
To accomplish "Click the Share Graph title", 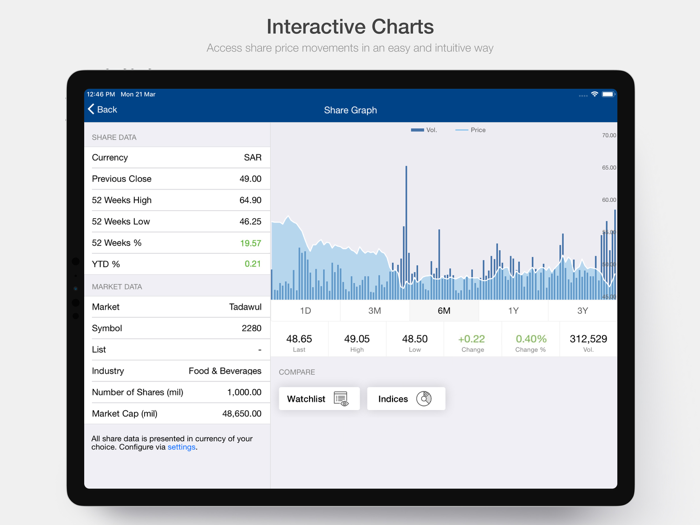I will pyautogui.click(x=350, y=110).
